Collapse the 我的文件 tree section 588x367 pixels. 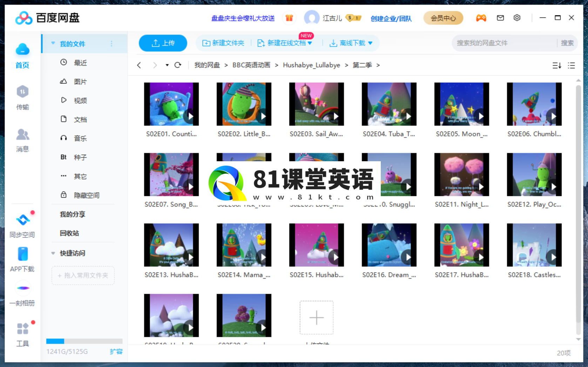coord(53,43)
